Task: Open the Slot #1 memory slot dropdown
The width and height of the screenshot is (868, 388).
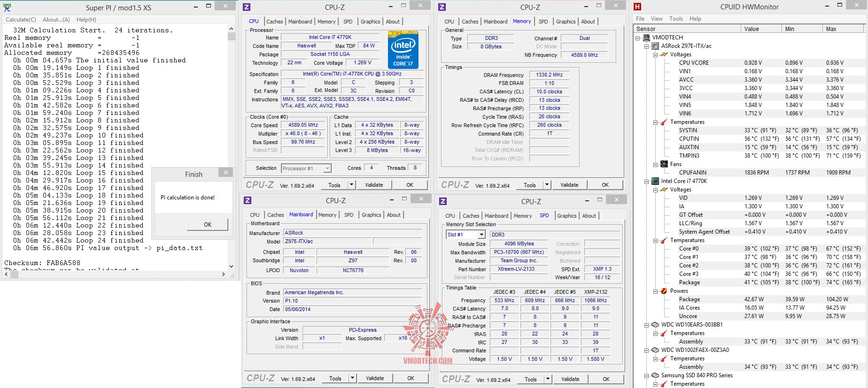Action: coord(480,235)
